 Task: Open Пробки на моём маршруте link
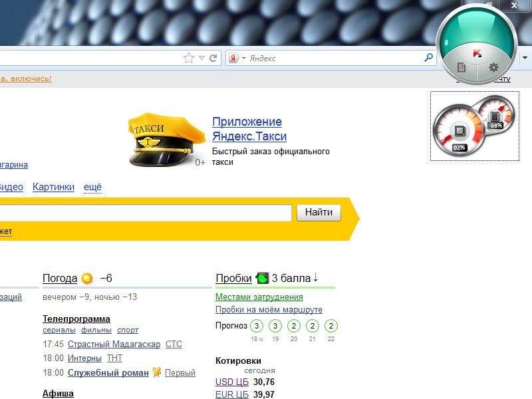269,309
